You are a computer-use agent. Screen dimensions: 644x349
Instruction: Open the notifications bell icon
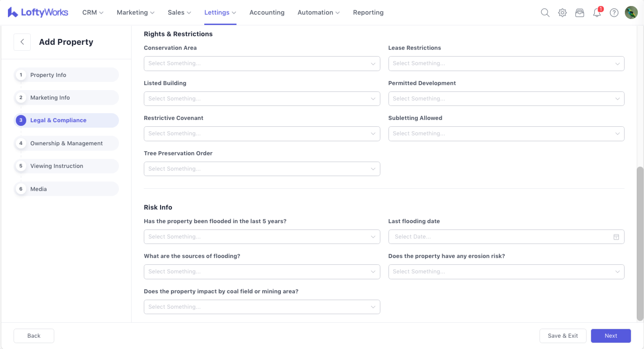[597, 12]
